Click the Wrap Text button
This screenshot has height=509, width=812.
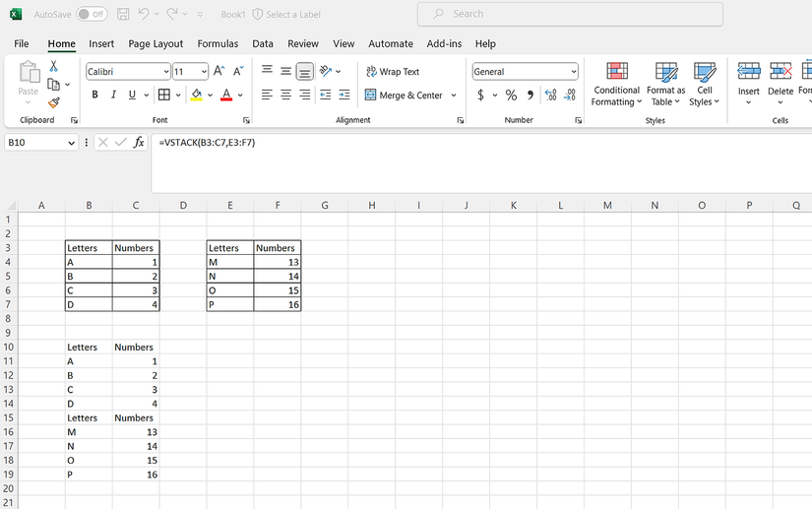click(392, 72)
